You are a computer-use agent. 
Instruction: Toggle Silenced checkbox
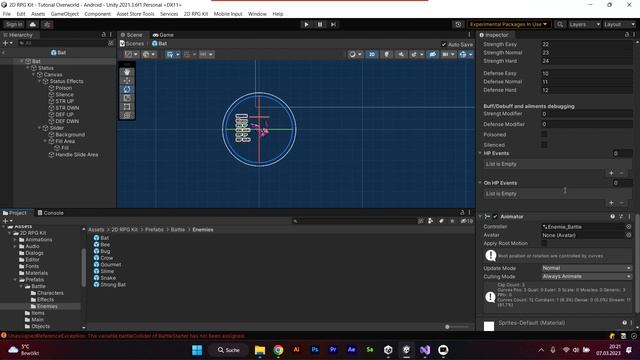(544, 145)
